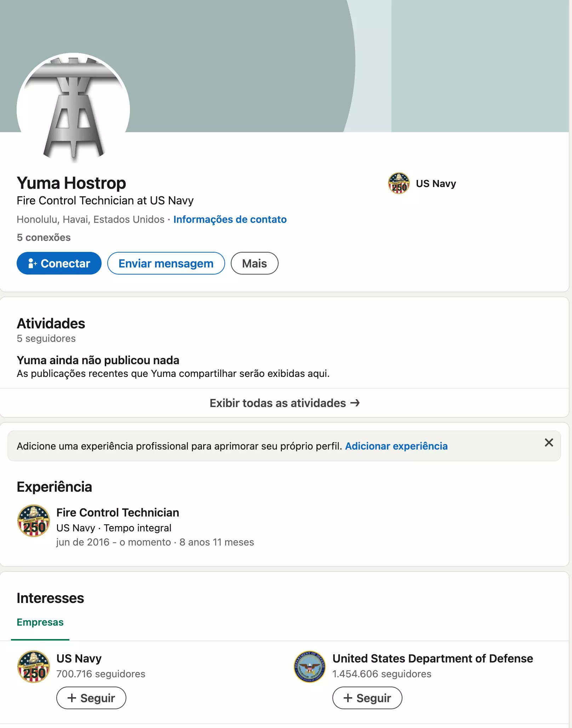Click the Conectar button
The image size is (572, 728).
pos(59,263)
